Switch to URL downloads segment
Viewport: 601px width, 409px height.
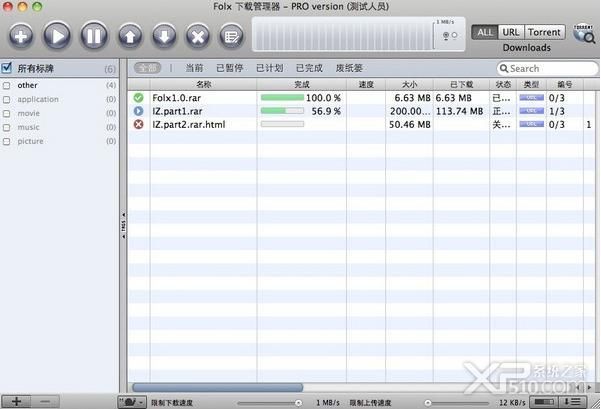pyautogui.click(x=511, y=32)
